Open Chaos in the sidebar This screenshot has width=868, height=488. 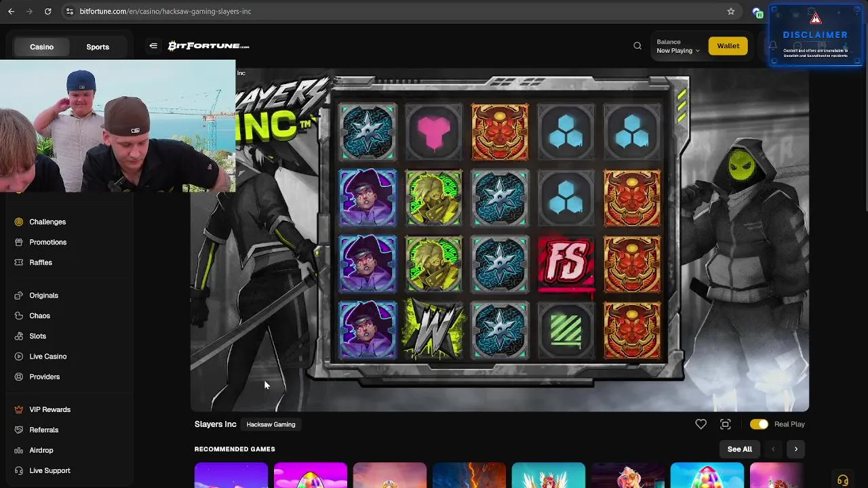(39, 316)
